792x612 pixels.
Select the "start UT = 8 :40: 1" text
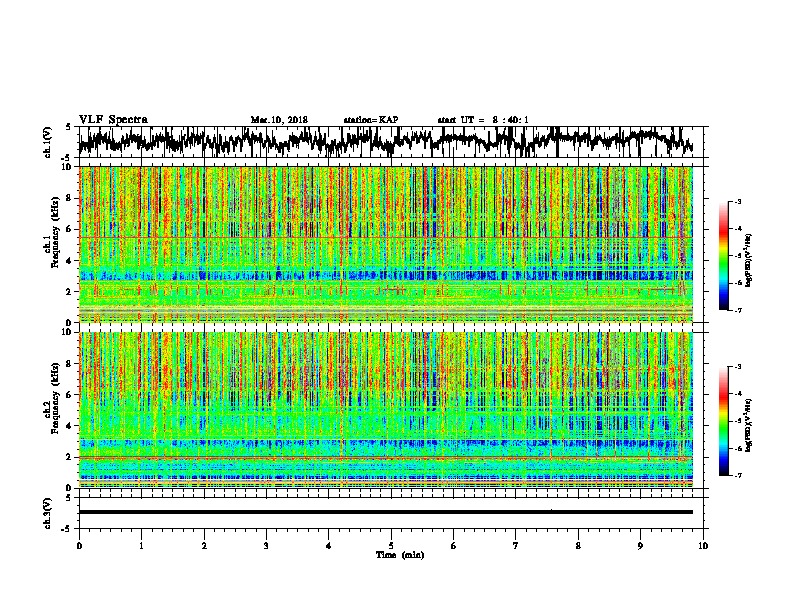[x=483, y=120]
